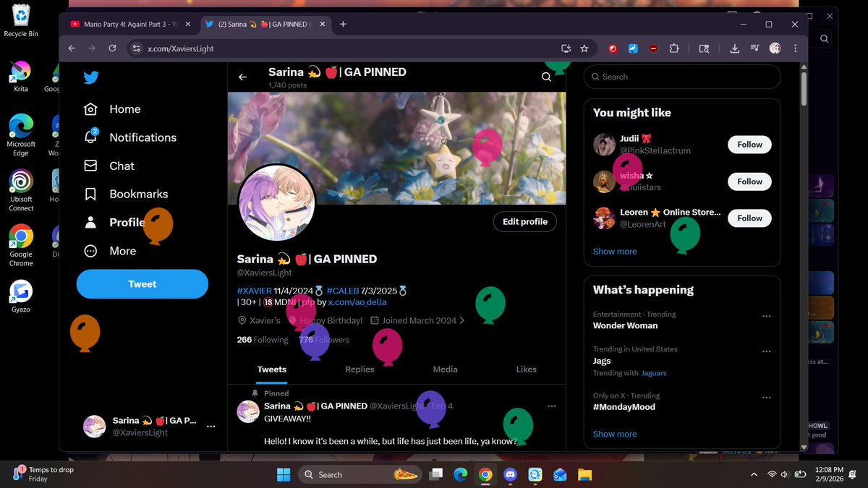Expand the account switcher ellipsis bottom left
Image resolution: width=868 pixels, height=488 pixels.
pyautogui.click(x=210, y=427)
